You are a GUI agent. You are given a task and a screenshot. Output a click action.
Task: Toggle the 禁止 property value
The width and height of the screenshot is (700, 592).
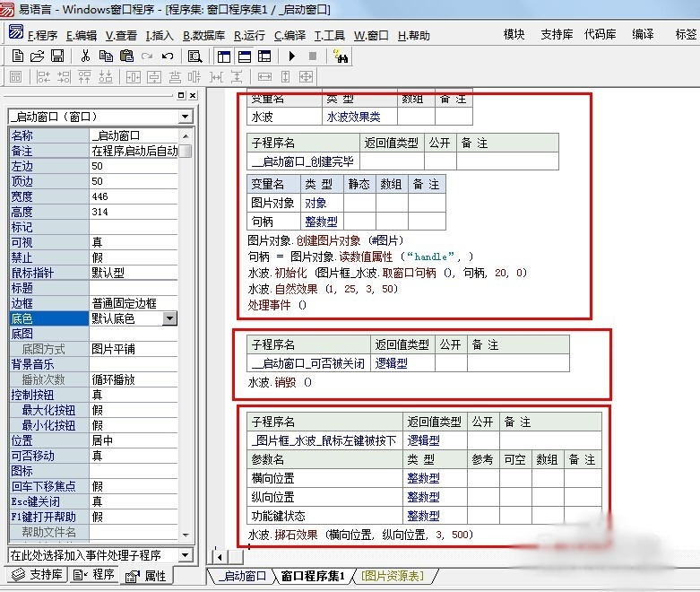(134, 257)
